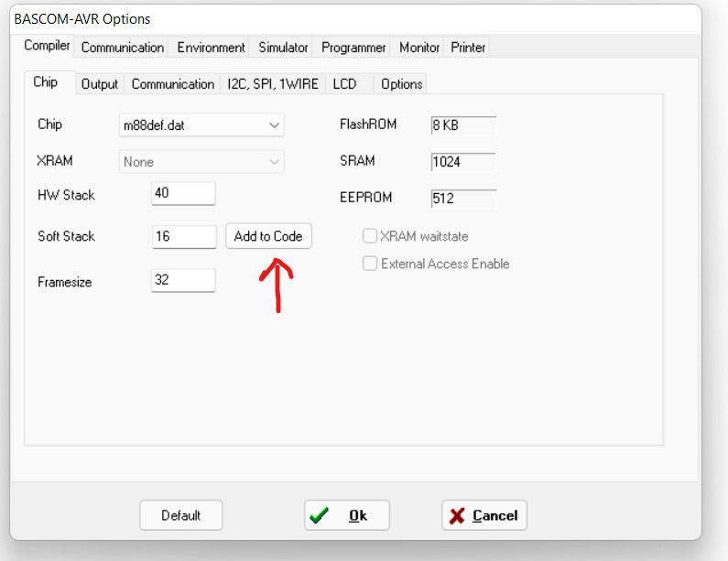
Task: Open the Communication sub-tab under Compiler
Action: click(173, 84)
